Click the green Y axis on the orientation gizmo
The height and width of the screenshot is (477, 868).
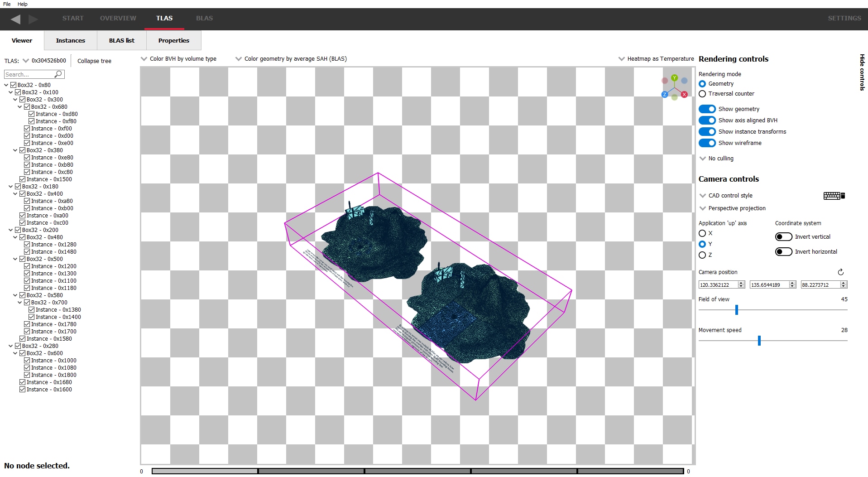673,78
